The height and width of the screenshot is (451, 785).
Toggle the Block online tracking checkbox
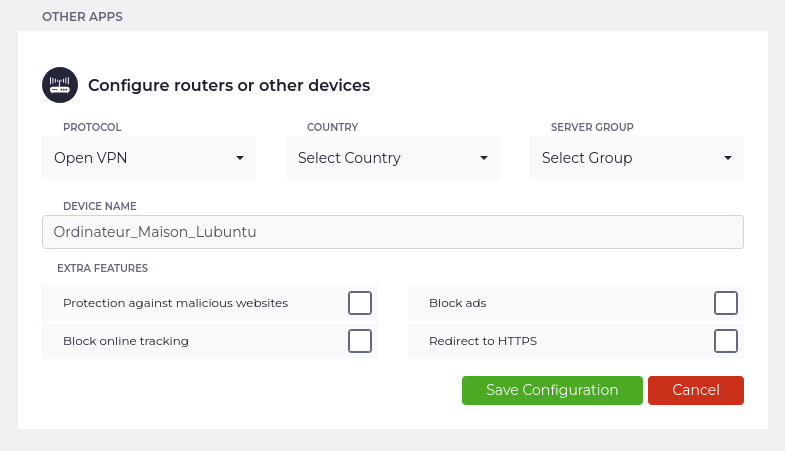(360, 341)
